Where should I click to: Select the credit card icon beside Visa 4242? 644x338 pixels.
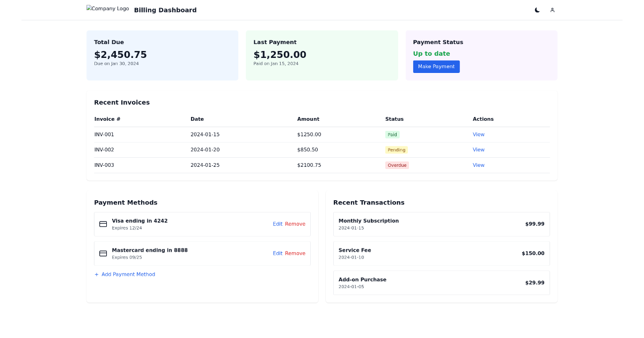point(103,224)
